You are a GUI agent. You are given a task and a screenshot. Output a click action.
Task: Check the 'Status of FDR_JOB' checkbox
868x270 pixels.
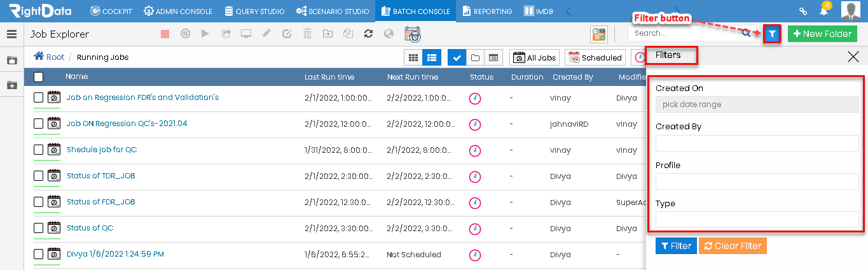pos(39,202)
